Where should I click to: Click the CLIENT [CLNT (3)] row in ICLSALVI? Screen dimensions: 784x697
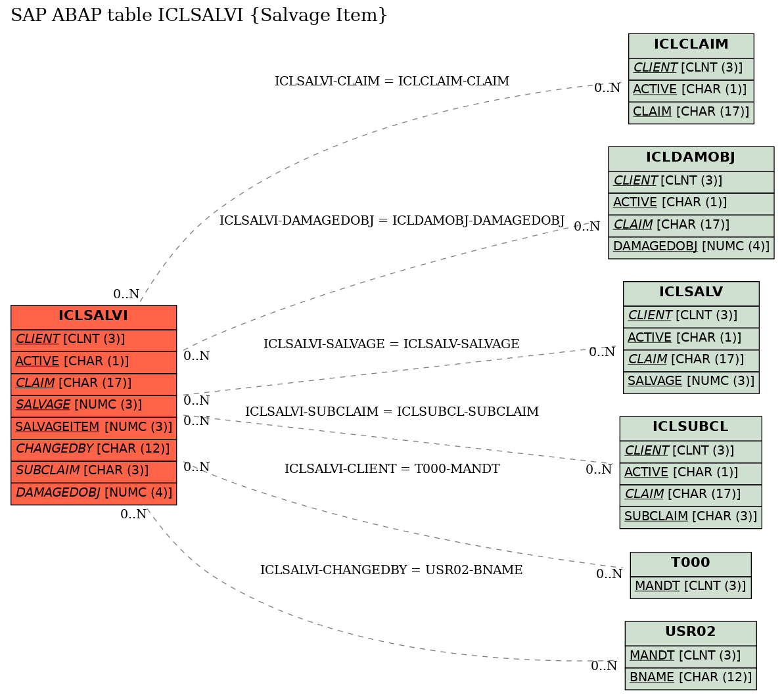[x=93, y=340]
